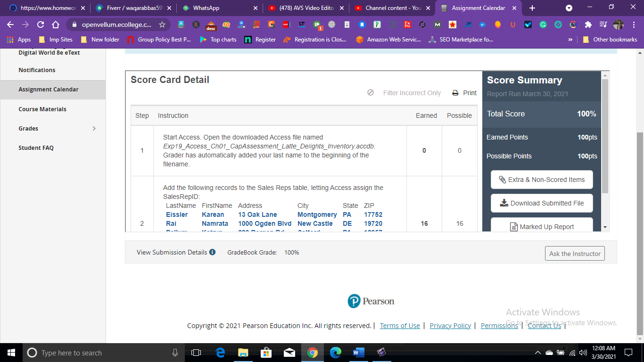
Task: Click the Extra & Non-Scored Items button
Action: coord(542,180)
